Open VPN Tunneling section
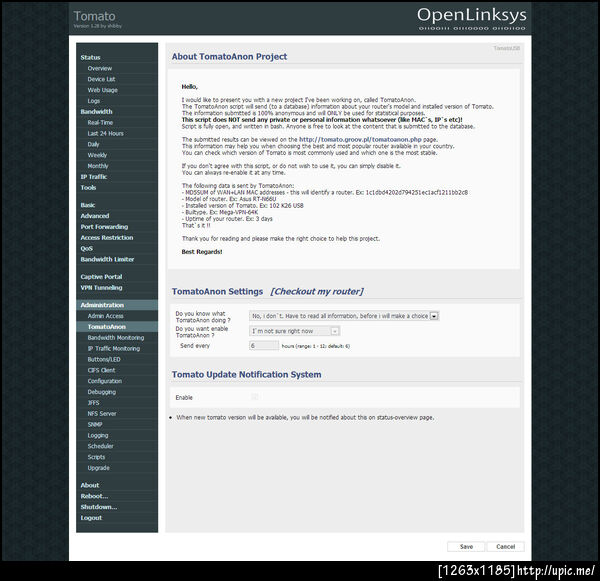Image resolution: width=600 pixels, height=581 pixels. pos(101,288)
